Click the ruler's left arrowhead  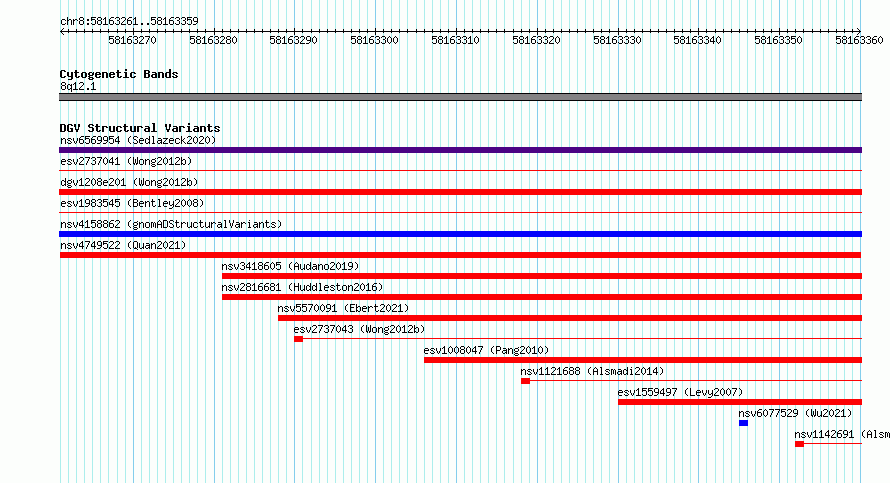[62, 31]
